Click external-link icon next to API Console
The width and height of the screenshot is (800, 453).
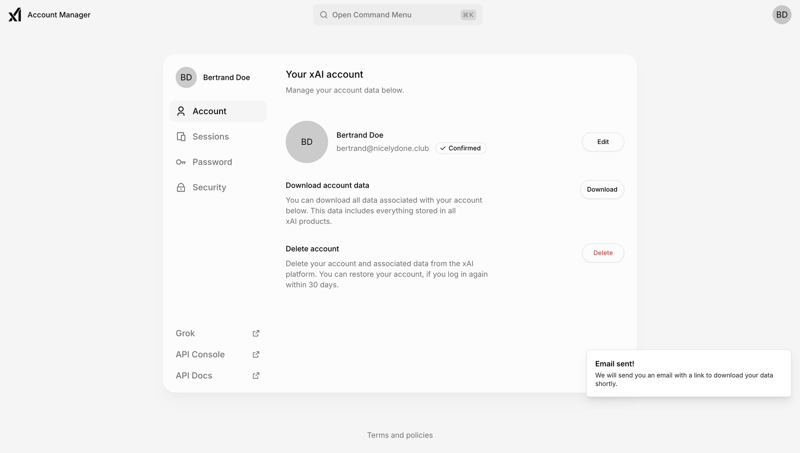[x=256, y=355]
